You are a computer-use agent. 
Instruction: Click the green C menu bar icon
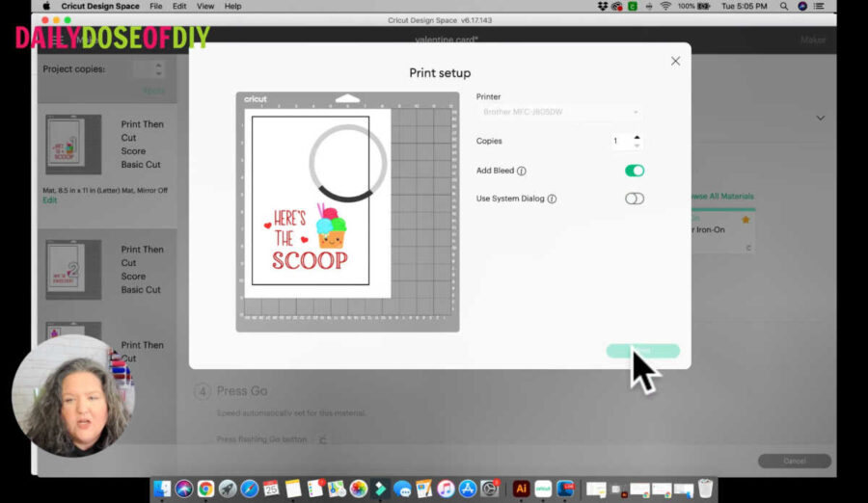coord(632,6)
